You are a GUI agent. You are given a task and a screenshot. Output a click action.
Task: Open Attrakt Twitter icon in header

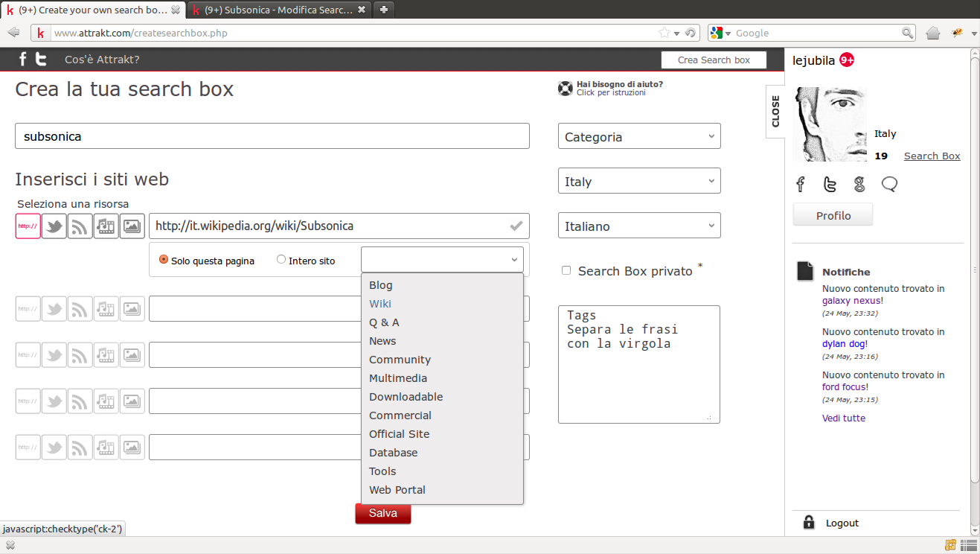[42, 60]
